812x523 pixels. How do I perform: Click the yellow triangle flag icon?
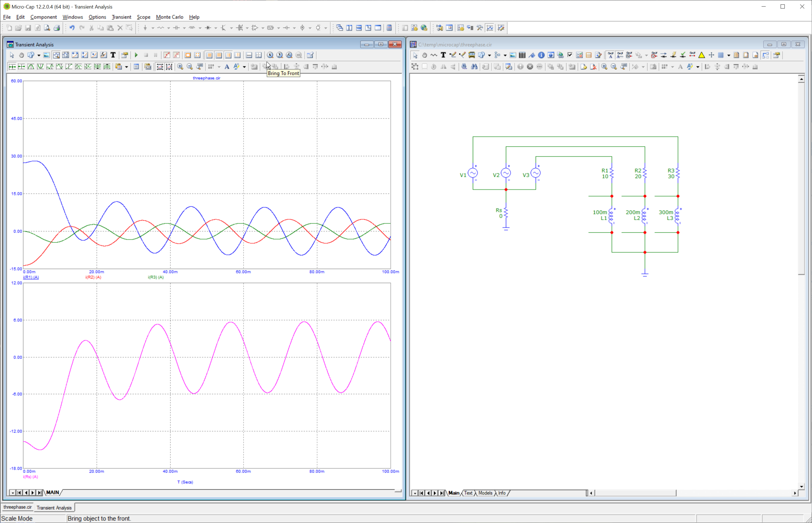(701, 55)
